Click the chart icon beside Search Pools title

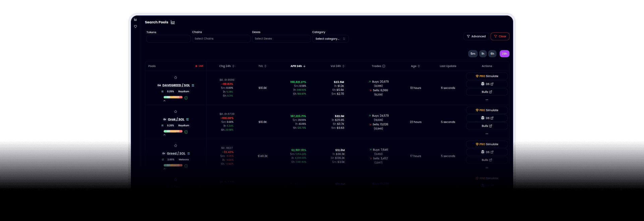(x=173, y=22)
